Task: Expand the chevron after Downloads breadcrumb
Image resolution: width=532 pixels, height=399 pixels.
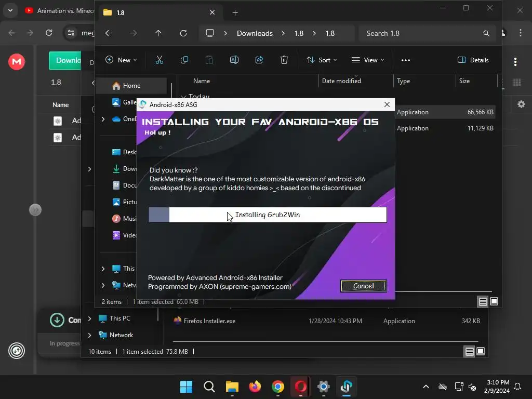Action: [283, 33]
